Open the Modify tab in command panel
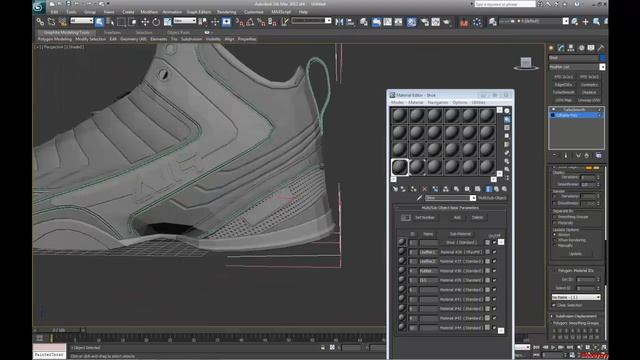Viewport: 640px width, 360px height. click(x=561, y=48)
